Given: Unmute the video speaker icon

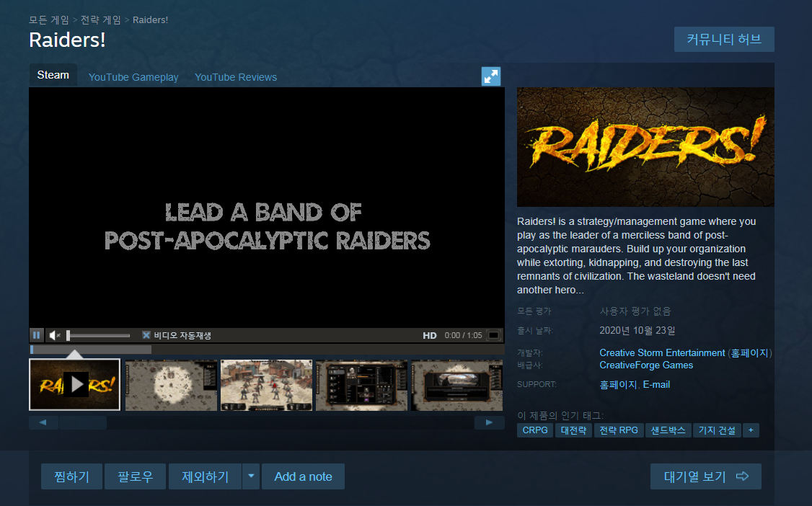Looking at the screenshot, I should (54, 335).
